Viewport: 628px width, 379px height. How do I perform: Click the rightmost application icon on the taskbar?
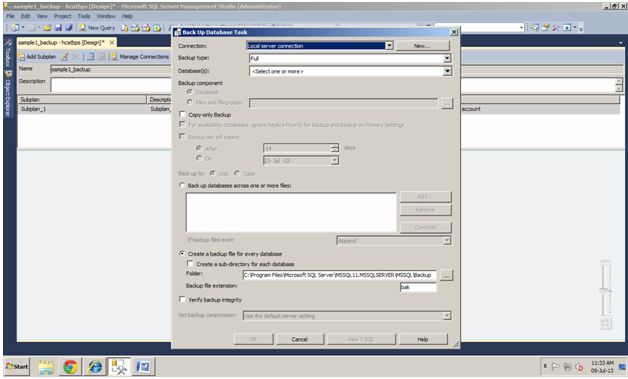point(143,367)
